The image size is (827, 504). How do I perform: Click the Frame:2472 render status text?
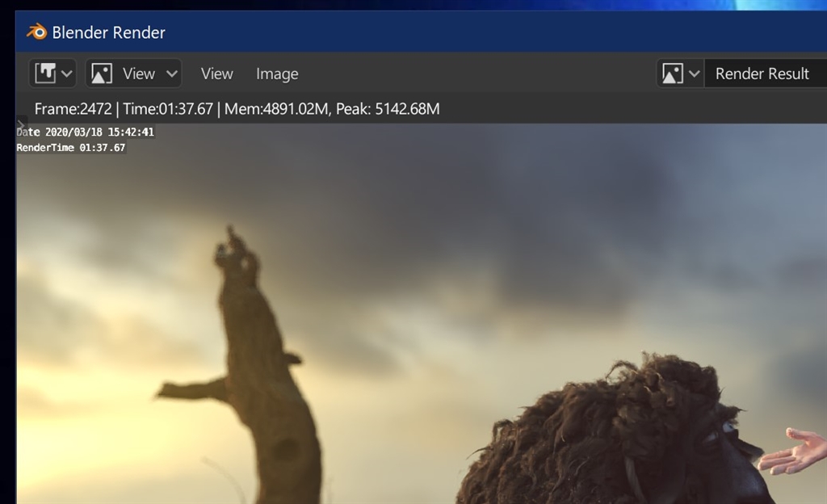click(73, 109)
